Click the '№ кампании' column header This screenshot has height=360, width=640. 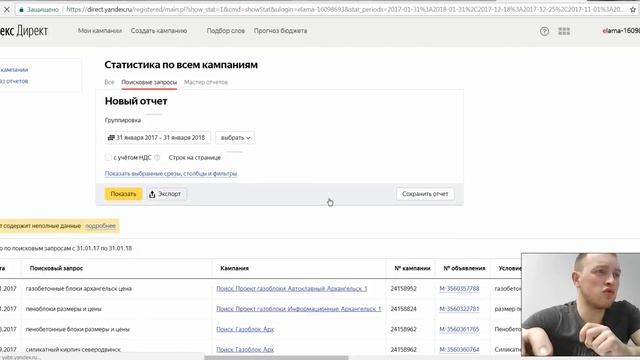coord(412,269)
